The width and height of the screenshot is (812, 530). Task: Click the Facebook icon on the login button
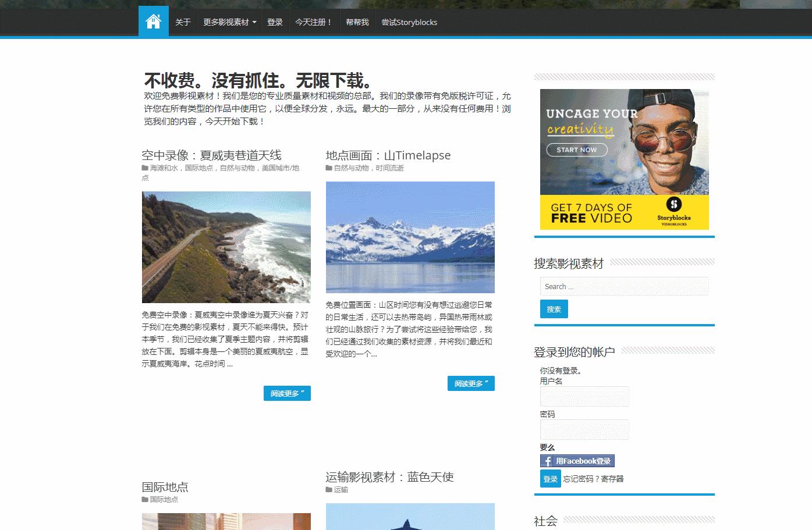(x=548, y=460)
